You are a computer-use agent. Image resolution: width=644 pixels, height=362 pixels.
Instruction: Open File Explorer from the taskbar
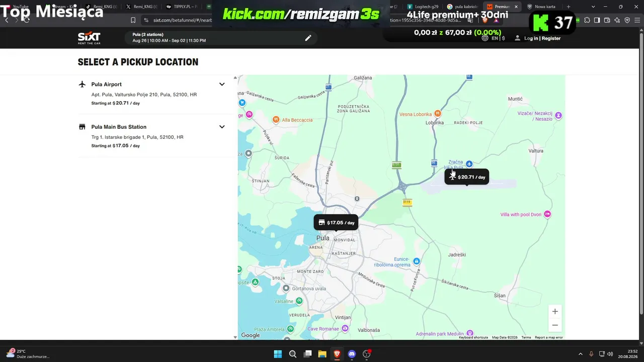322,354
